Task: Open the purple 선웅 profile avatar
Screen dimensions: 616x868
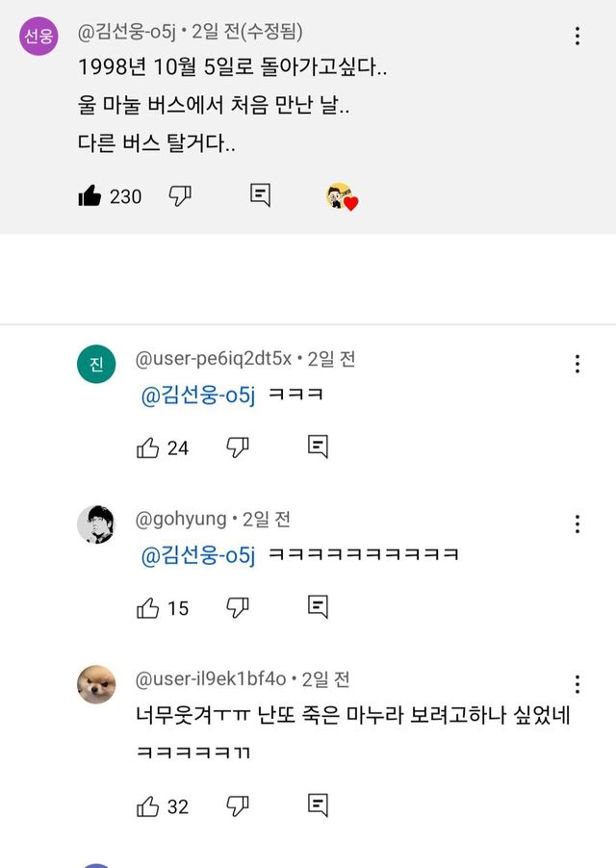Action: tap(38, 37)
